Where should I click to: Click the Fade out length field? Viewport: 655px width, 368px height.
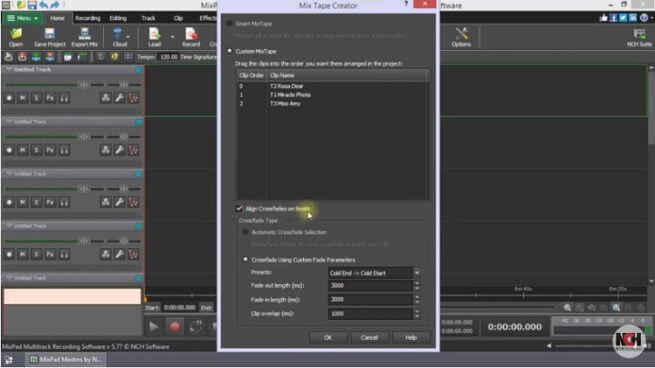point(370,286)
